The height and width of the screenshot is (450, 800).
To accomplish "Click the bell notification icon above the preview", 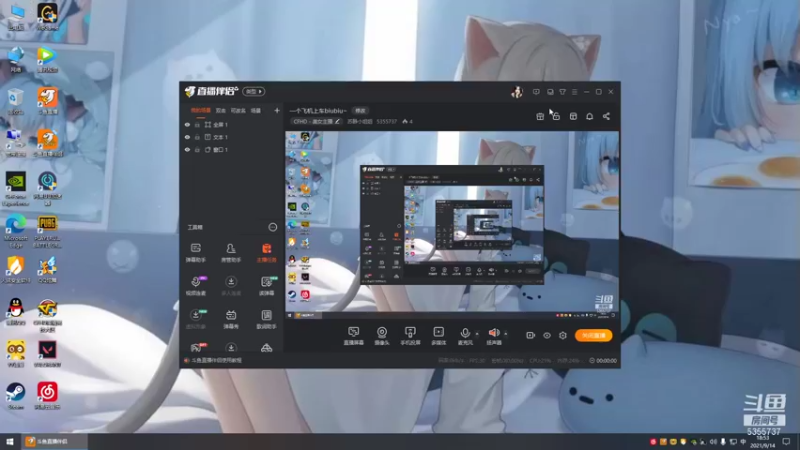I will click(589, 116).
